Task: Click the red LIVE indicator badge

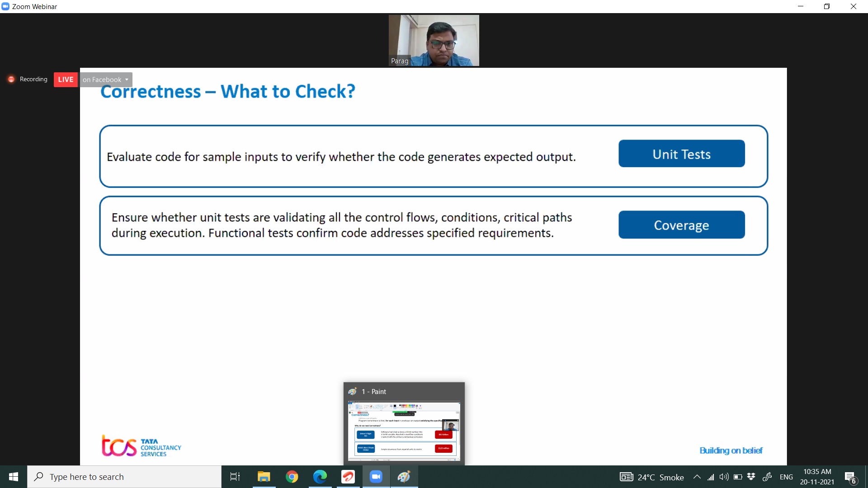Action: click(x=66, y=80)
